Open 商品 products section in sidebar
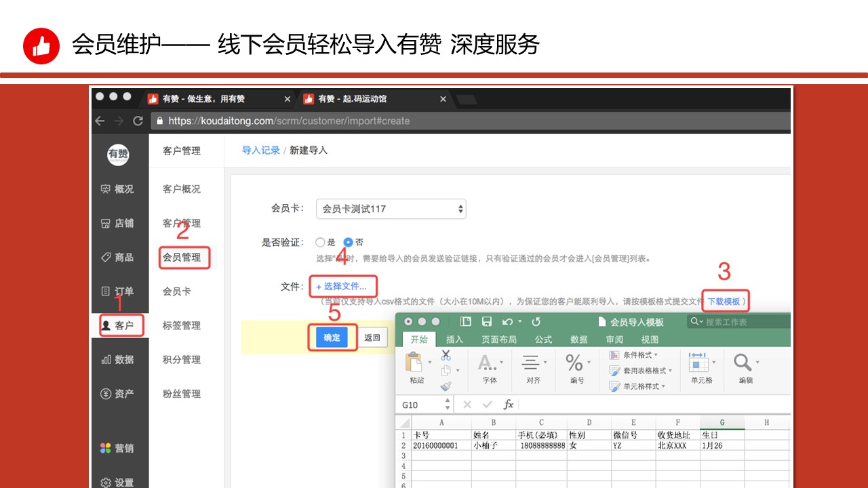 coord(117,258)
